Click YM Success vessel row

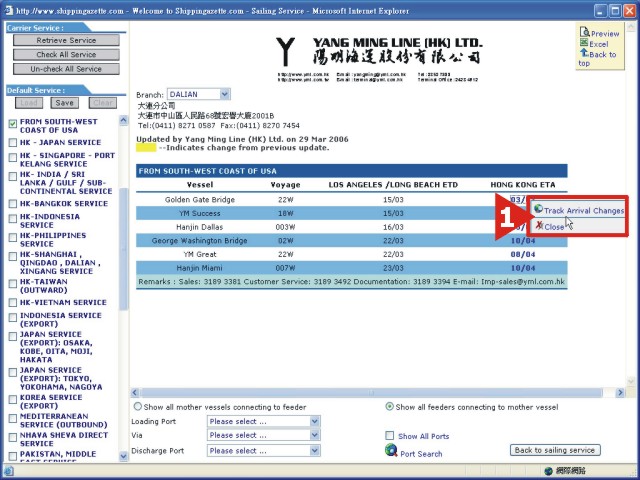click(x=200, y=213)
